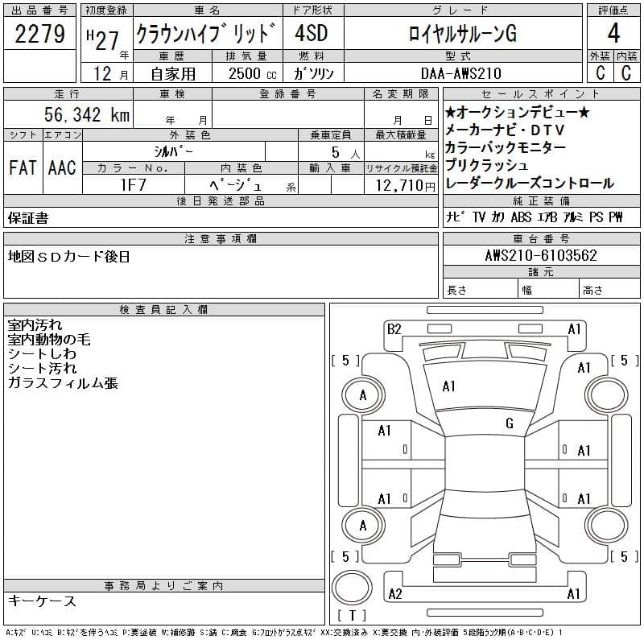Viewport: 644px width, 644px height.
Task: Select the upper-left wheel circle marked A
Action: tap(363, 395)
